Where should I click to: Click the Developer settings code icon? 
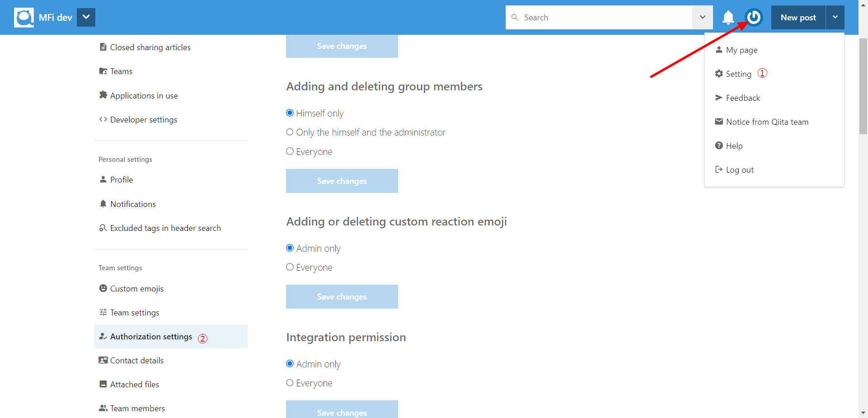point(103,119)
